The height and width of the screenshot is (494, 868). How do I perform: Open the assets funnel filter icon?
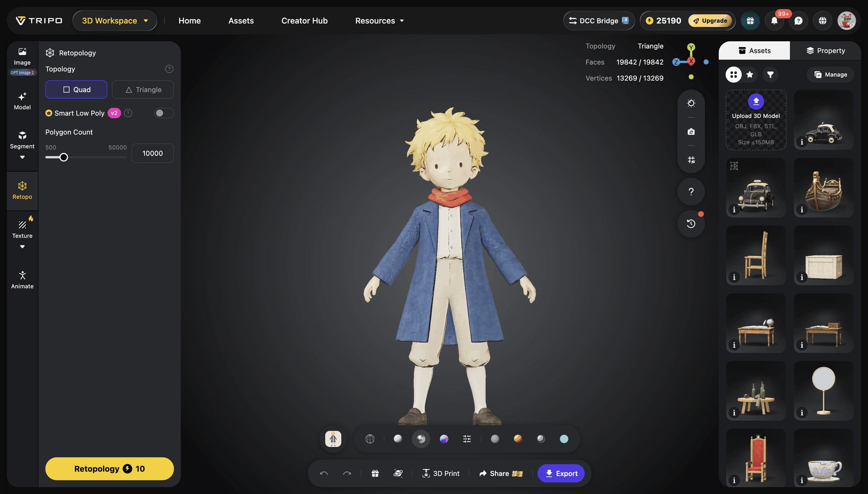click(770, 75)
